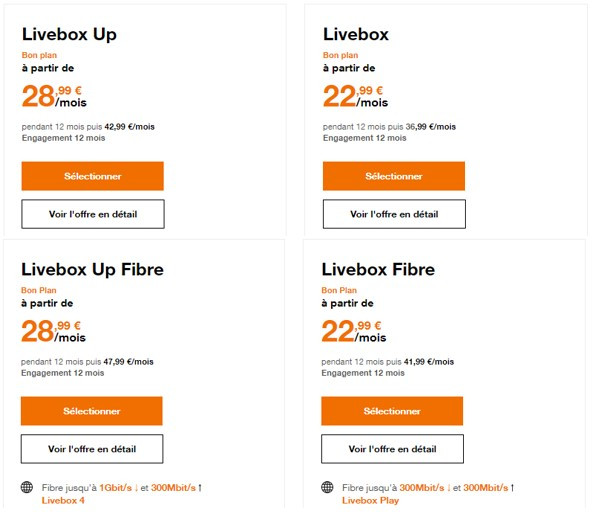Image resolution: width=595 pixels, height=525 pixels.
Task: Open Livebox Fibre offer details
Action: tap(392, 449)
